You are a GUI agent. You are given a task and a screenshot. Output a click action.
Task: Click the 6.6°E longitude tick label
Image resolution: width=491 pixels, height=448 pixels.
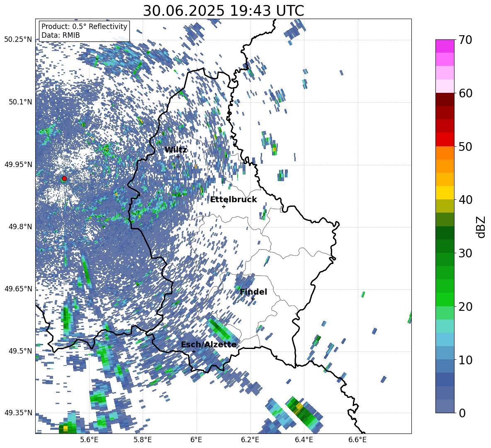click(357, 440)
